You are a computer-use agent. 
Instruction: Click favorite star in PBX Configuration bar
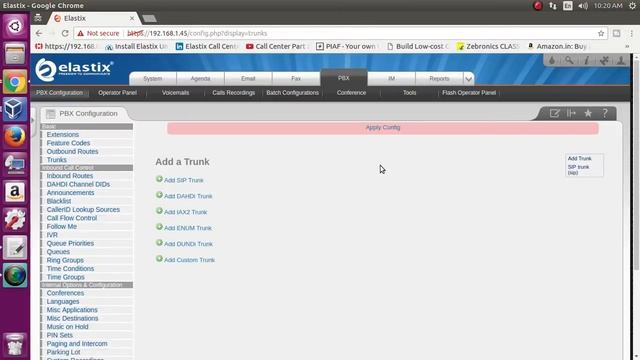(588, 113)
